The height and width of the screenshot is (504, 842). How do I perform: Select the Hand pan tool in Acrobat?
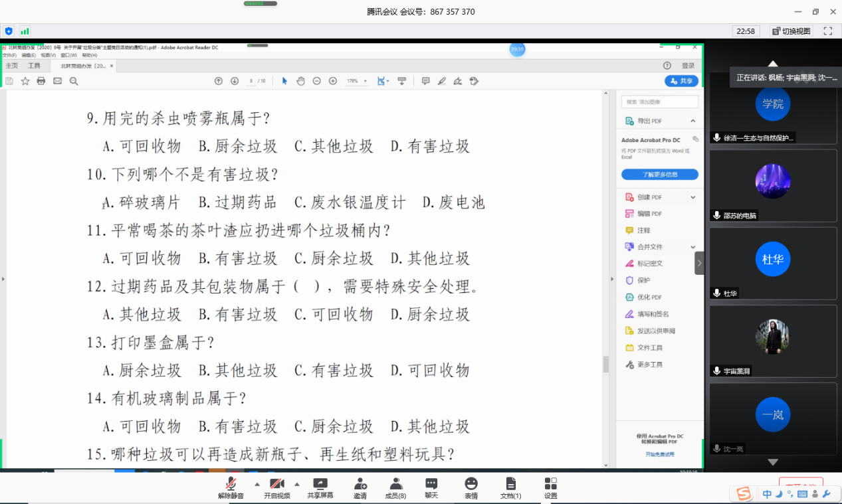[300, 81]
